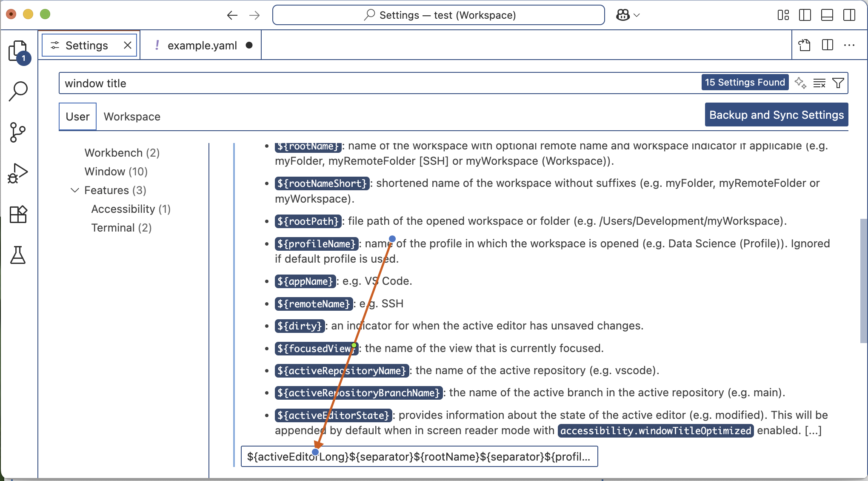Image resolution: width=868 pixels, height=481 pixels.
Task: Switch to the example.yaml editor tab
Action: point(202,46)
